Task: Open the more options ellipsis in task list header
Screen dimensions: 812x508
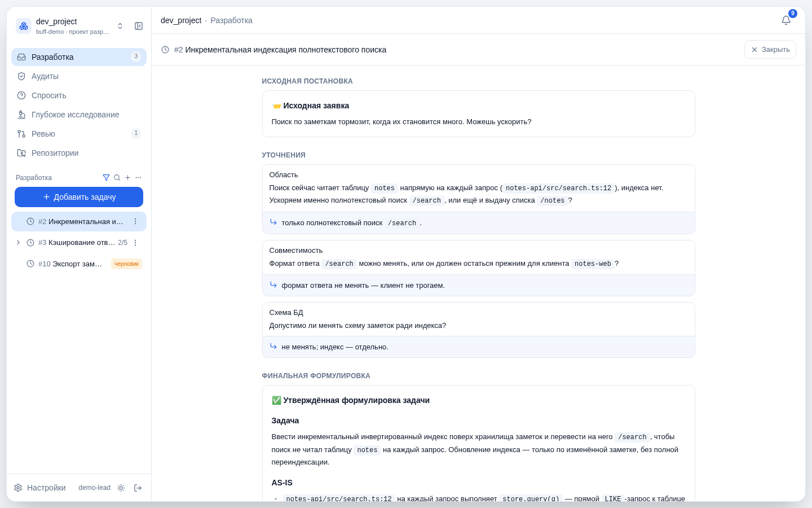Action: click(138, 178)
